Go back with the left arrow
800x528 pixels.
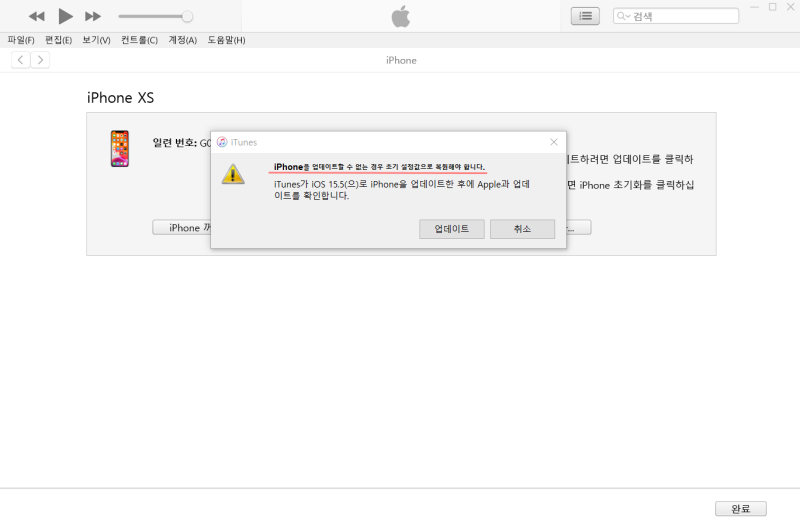pyautogui.click(x=20, y=60)
